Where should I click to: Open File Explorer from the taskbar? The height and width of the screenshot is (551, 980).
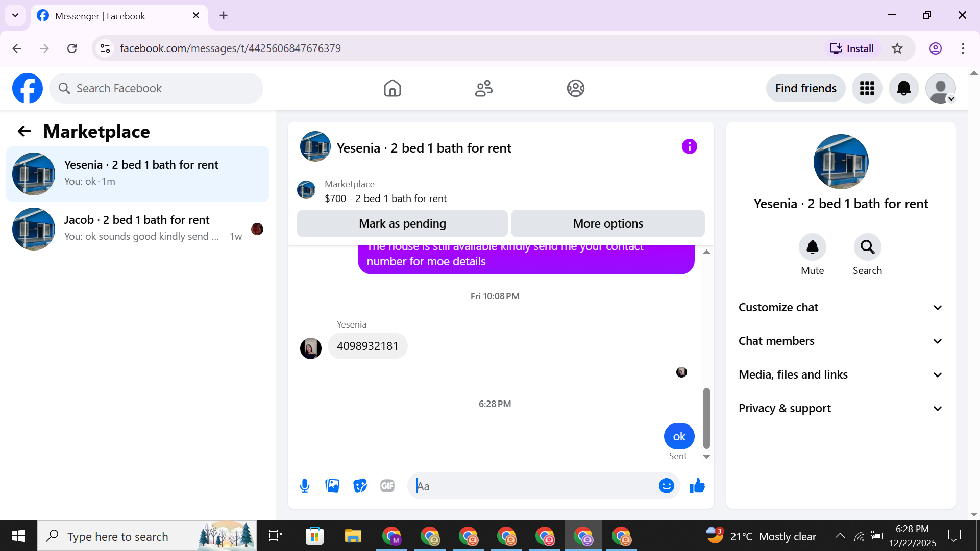(x=353, y=536)
